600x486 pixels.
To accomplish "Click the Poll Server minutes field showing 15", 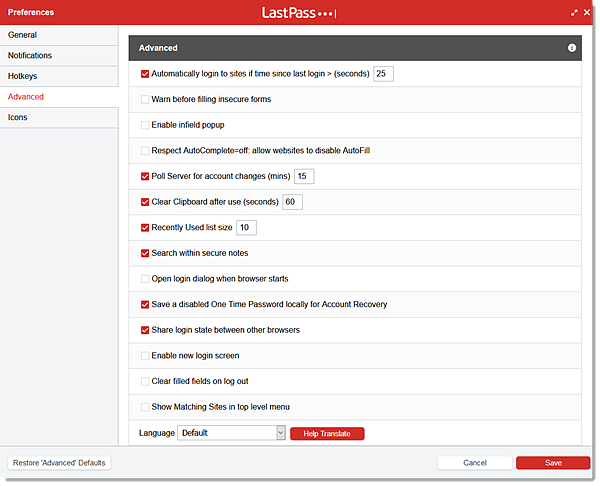I will point(304,176).
